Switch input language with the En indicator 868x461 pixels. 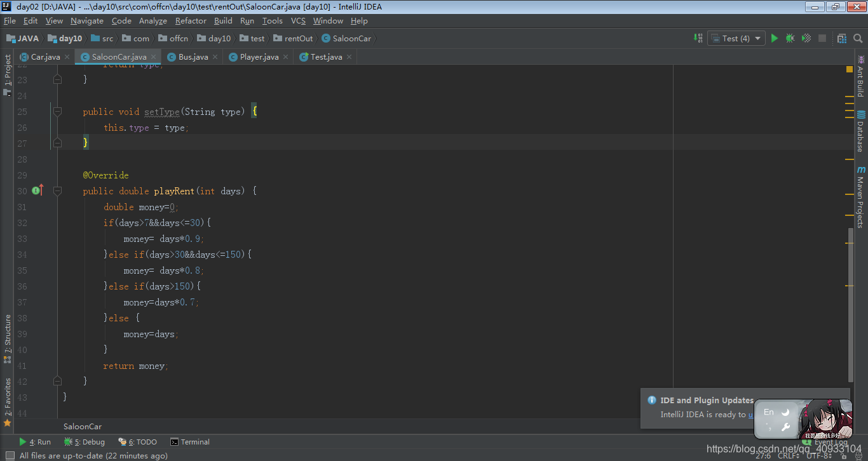tap(769, 412)
